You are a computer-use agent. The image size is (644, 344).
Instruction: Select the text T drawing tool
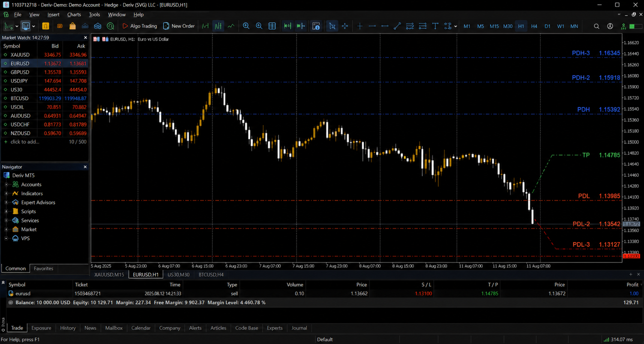[x=435, y=26]
